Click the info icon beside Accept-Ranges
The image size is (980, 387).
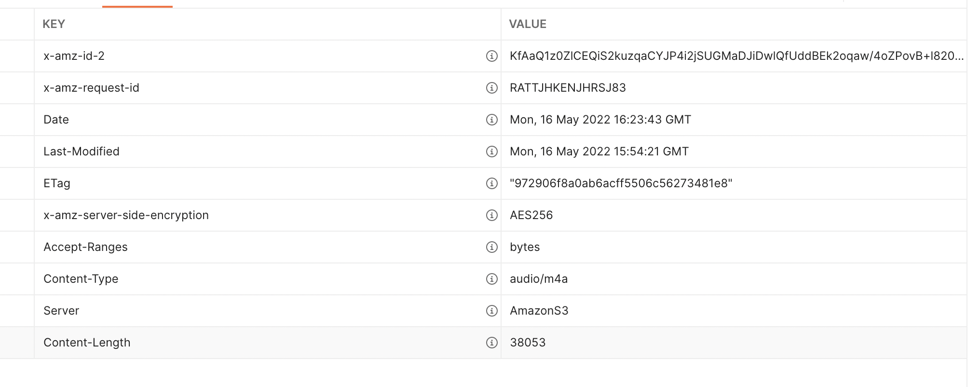coord(491,247)
